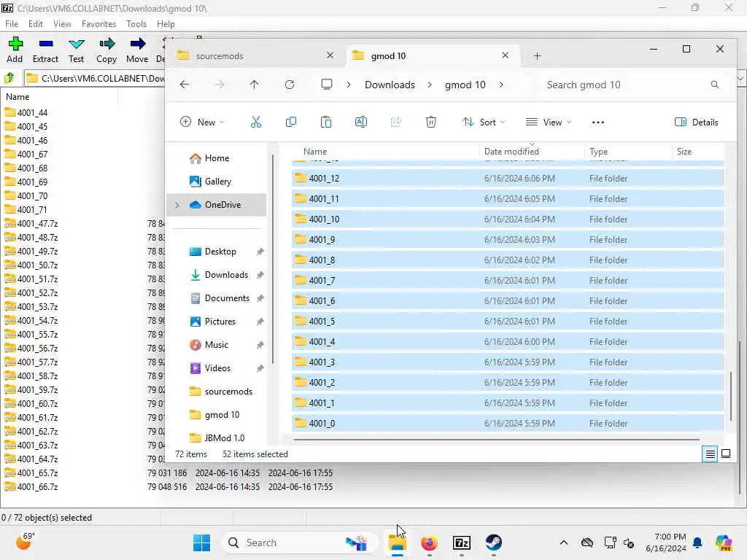Click the Explorer Refresh icon

coord(290,85)
